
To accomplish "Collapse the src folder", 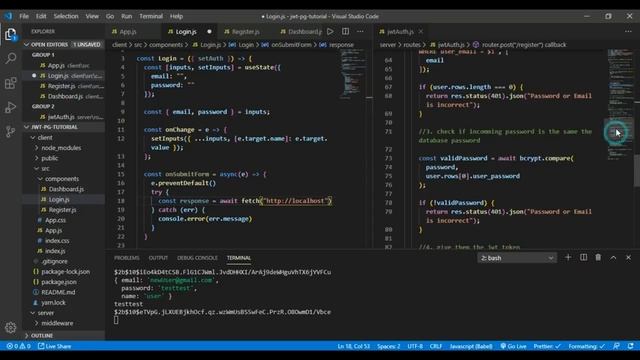I will 63,168.
